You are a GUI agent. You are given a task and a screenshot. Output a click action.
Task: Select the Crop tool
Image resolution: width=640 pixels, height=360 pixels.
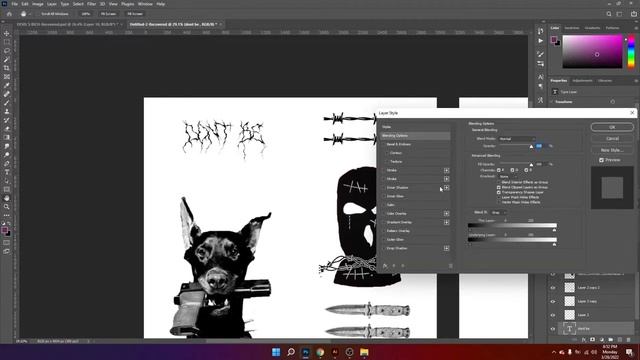(7, 68)
